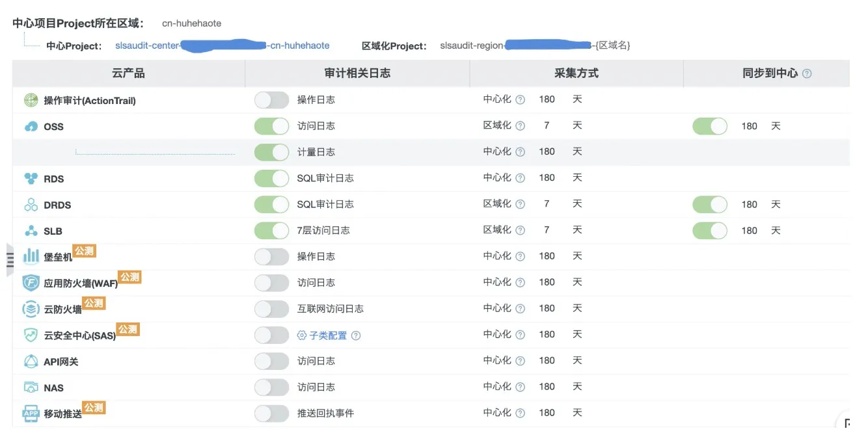Click 中心化 help icon in NAS row
This screenshot has height=446, width=868.
point(520,387)
